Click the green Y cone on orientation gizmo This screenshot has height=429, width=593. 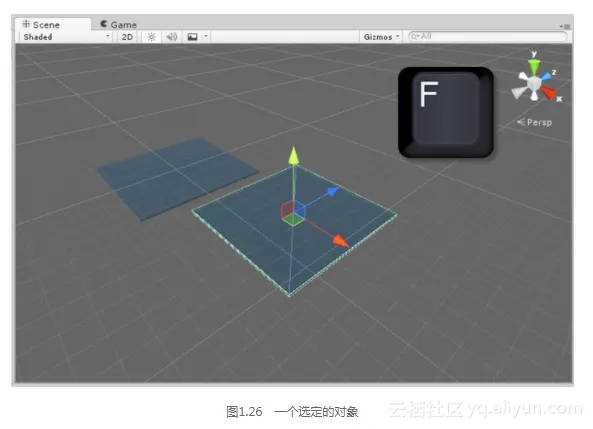[534, 67]
